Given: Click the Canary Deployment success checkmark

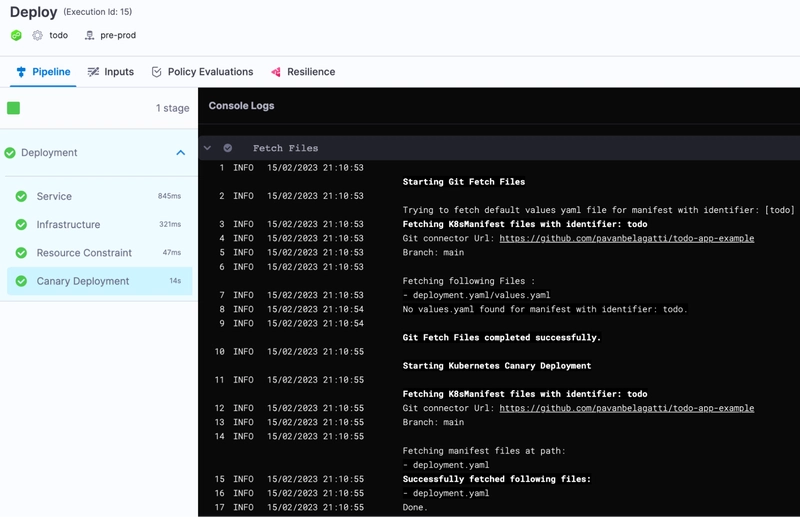Looking at the screenshot, I should point(21,281).
